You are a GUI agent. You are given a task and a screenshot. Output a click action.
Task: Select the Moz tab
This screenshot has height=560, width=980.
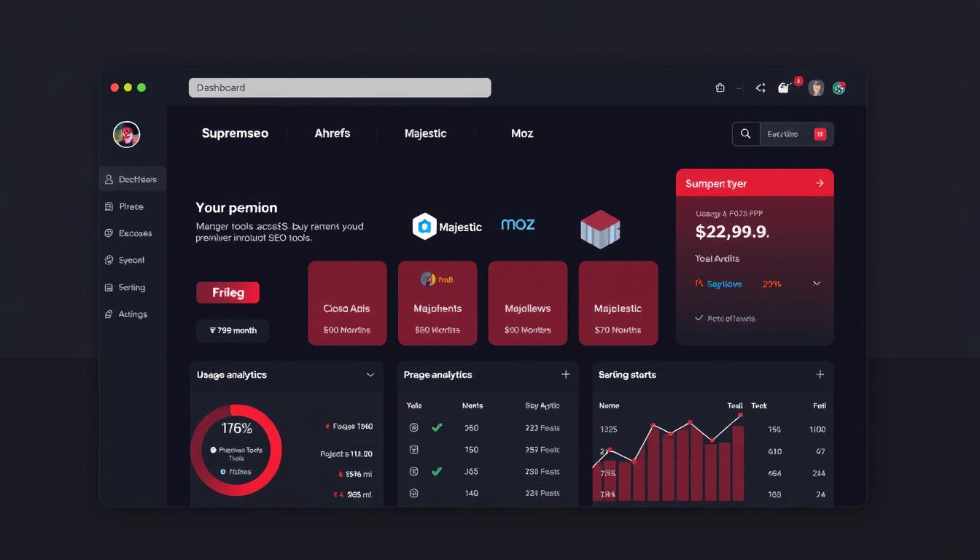(x=522, y=133)
